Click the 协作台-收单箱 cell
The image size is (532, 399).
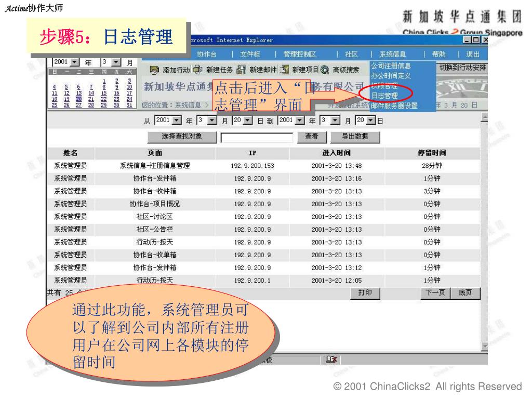[x=155, y=255]
